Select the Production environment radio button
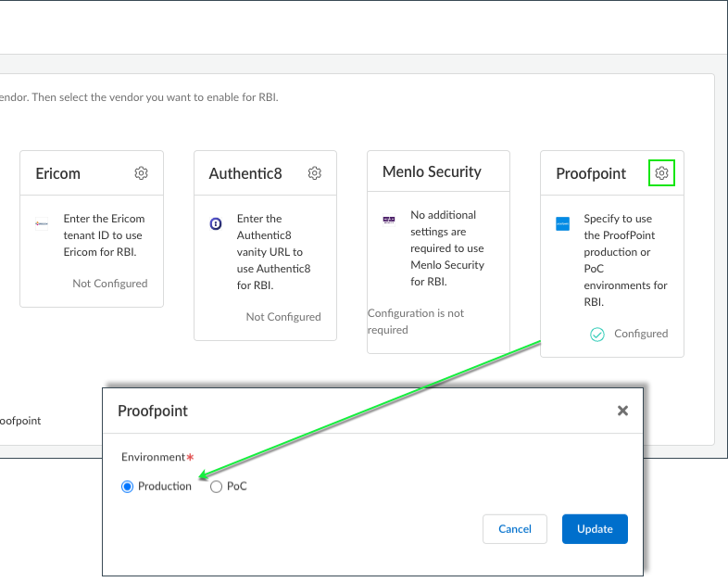Screen dimensions: 728x582 click(127, 487)
